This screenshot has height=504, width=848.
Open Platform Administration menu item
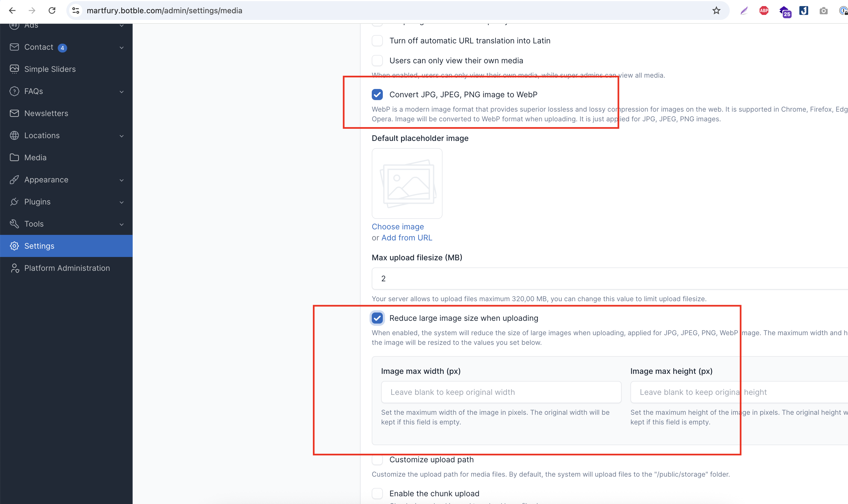click(x=66, y=268)
